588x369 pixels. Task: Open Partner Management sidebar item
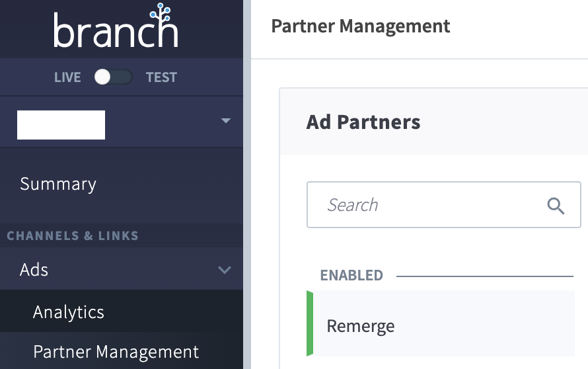pyautogui.click(x=116, y=352)
